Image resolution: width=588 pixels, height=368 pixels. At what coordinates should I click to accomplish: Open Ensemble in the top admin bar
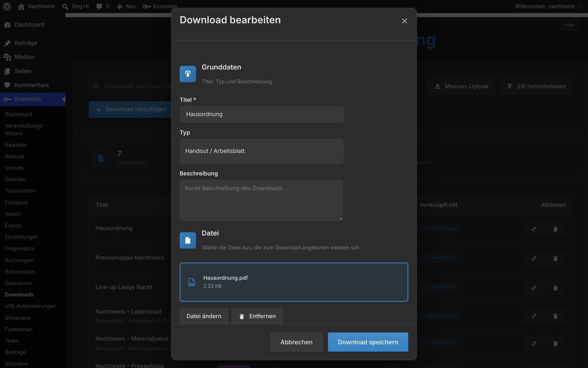click(160, 6)
